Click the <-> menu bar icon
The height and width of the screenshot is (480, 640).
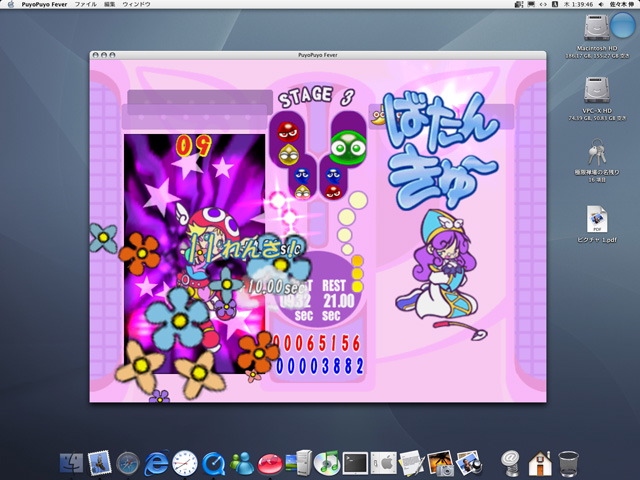543,4
